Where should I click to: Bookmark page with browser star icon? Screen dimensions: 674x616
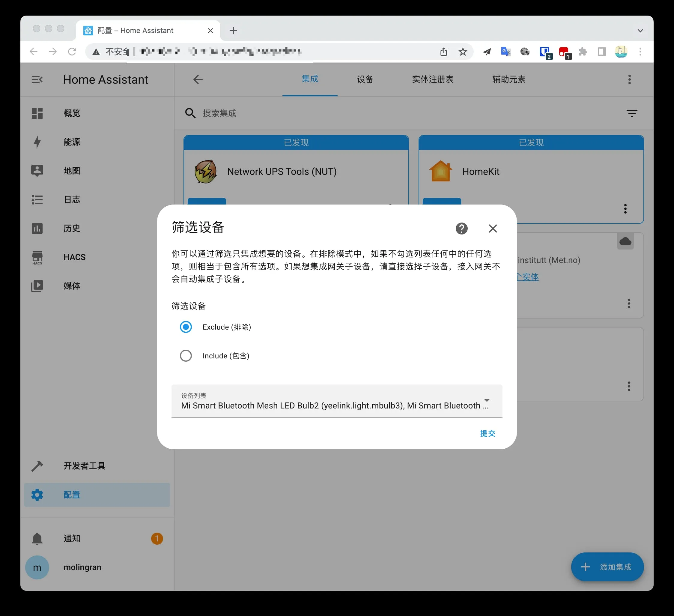[x=463, y=52]
